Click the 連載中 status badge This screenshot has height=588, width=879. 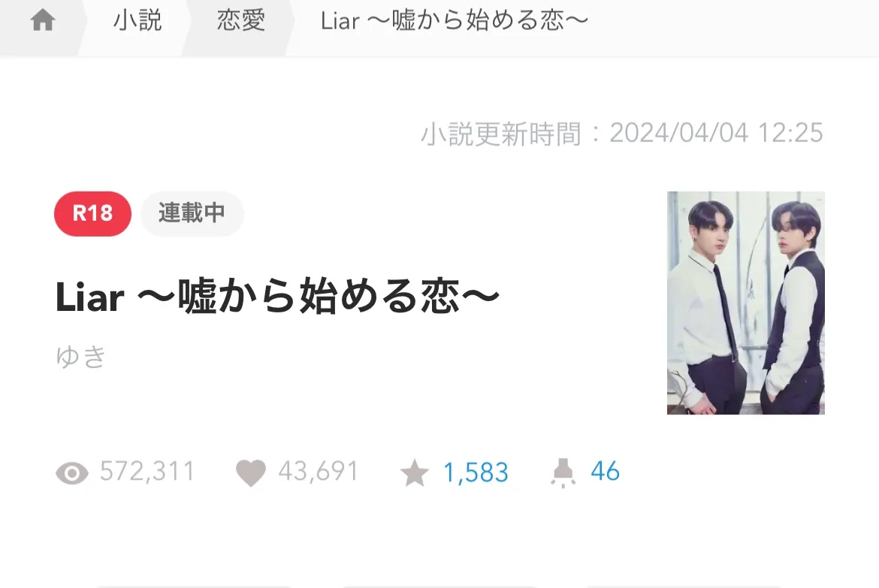click(x=192, y=213)
